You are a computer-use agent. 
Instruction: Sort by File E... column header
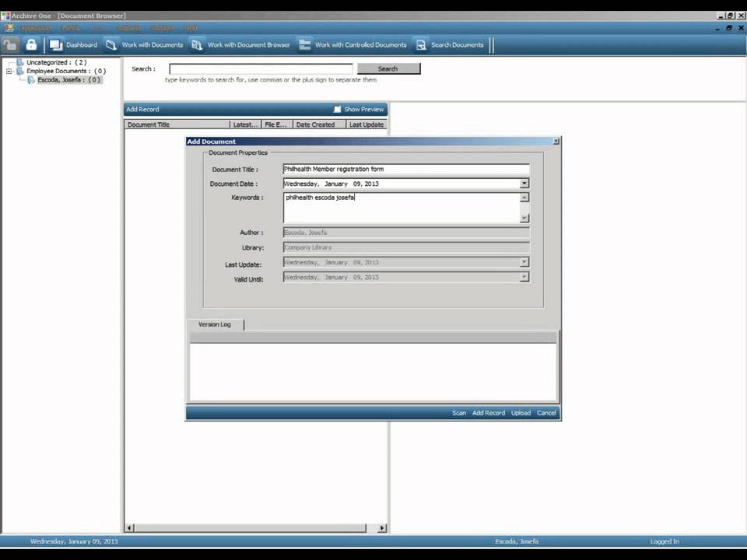point(277,124)
